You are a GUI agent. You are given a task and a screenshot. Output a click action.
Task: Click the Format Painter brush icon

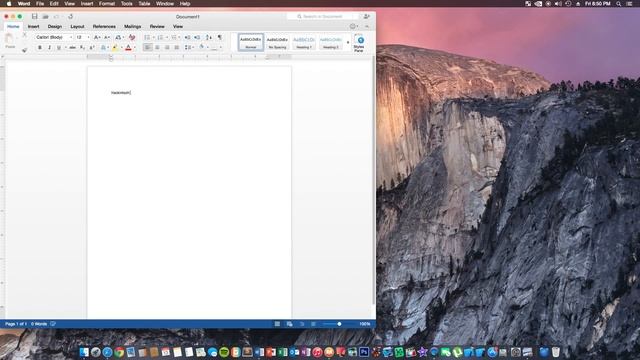coord(24,50)
